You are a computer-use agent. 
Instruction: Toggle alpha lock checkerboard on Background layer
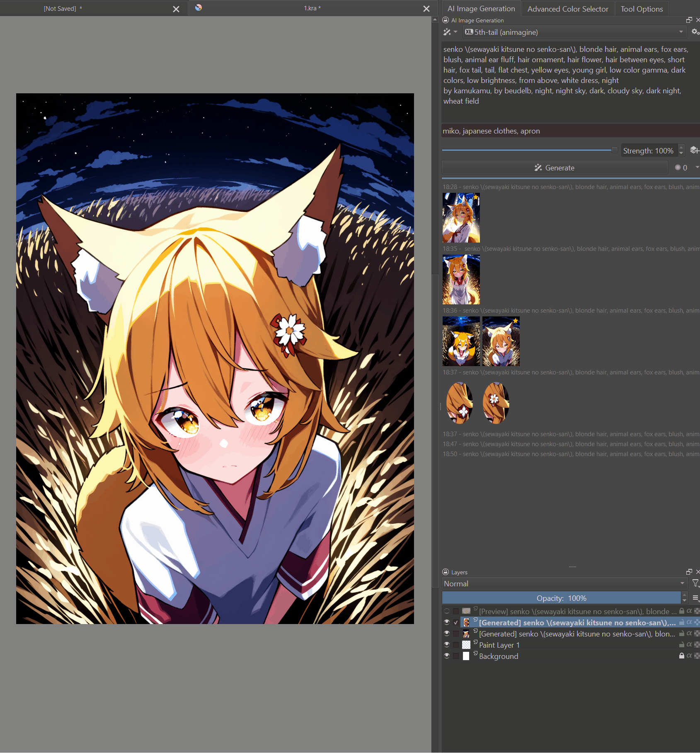coord(697,656)
